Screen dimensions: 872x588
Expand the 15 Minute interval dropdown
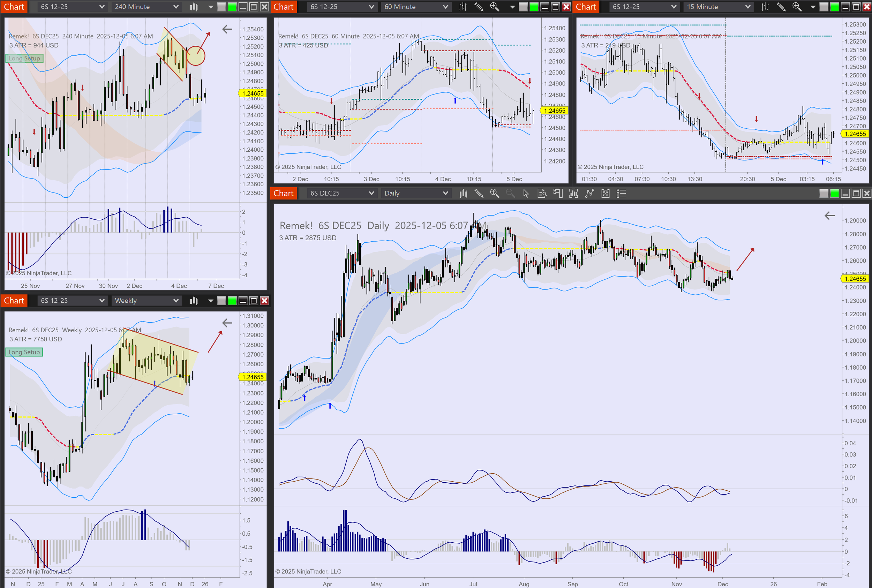[747, 7]
